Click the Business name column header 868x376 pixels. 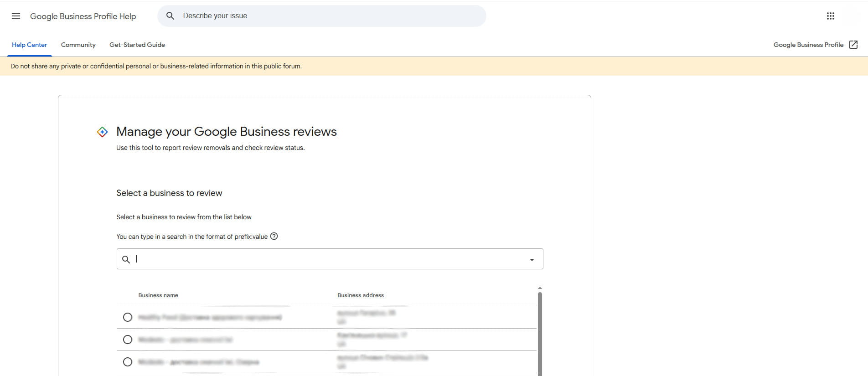(158, 295)
